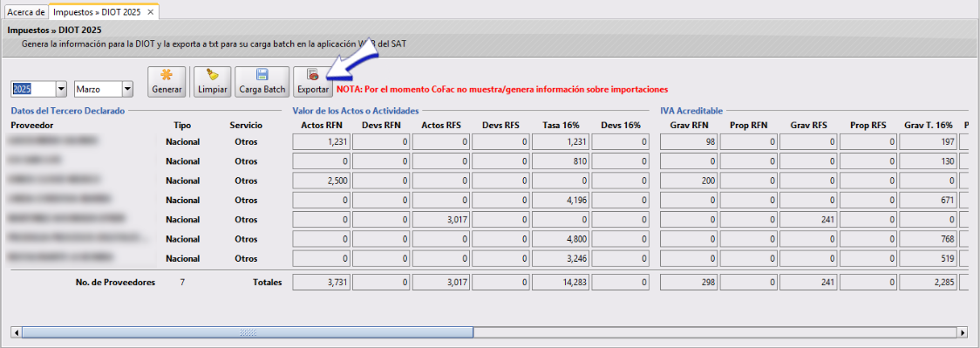The width and height of the screenshot is (980, 348).
Task: Click the Tipo column header
Action: [182, 125]
